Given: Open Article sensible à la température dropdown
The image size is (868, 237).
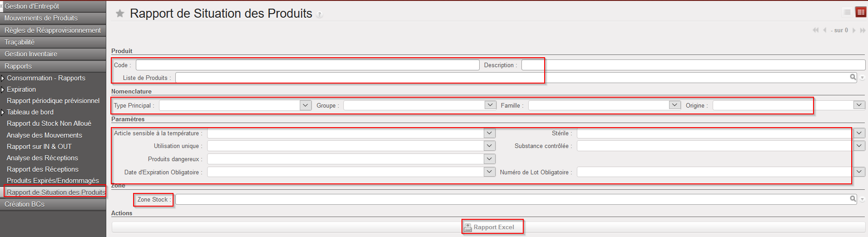Looking at the screenshot, I should 489,133.
